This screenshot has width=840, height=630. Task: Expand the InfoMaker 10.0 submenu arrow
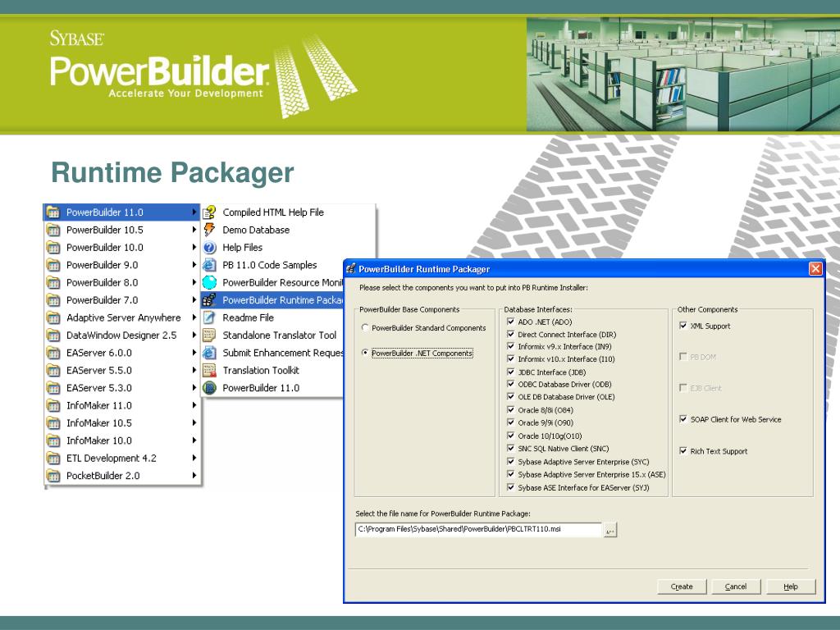[194, 441]
